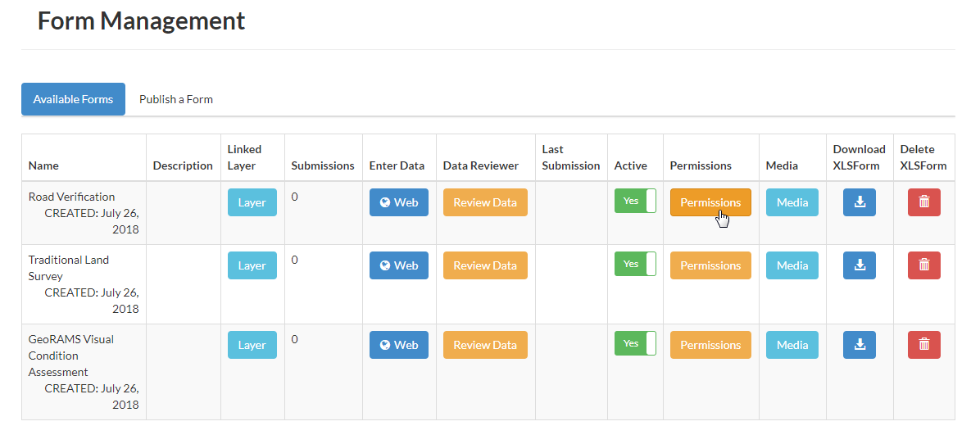This screenshot has height=435, width=980.
Task: Delete the Road Verification form
Action: tap(923, 202)
